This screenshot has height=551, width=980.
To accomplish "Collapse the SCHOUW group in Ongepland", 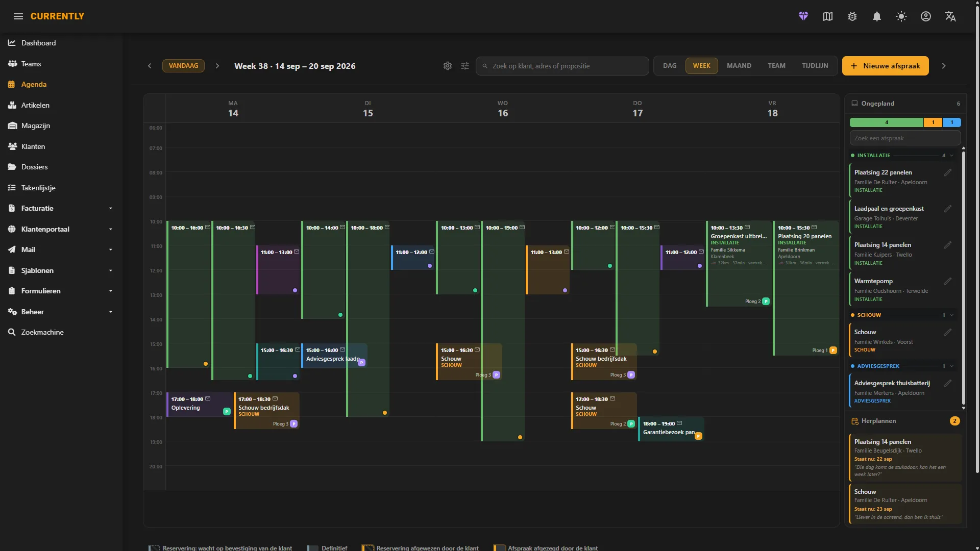I will pyautogui.click(x=952, y=315).
